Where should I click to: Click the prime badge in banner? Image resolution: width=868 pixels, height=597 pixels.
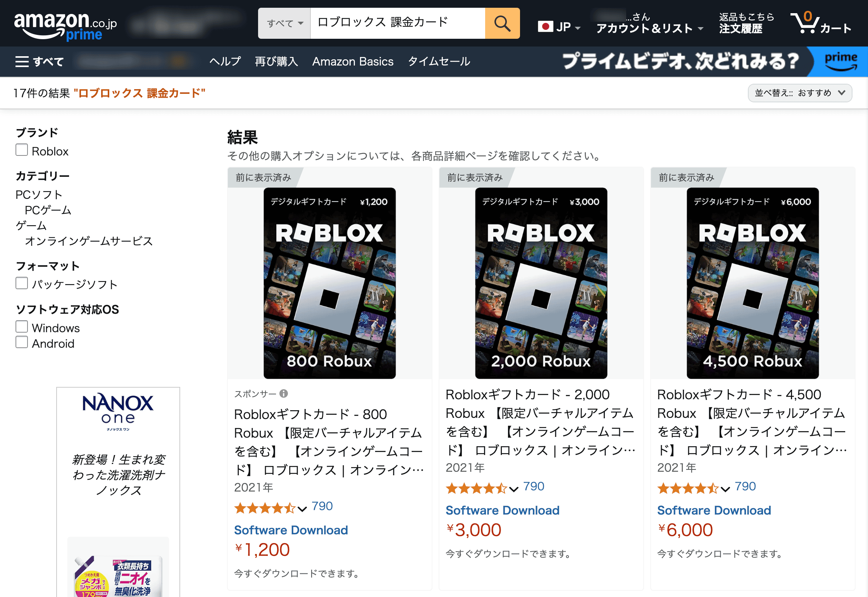tap(840, 61)
